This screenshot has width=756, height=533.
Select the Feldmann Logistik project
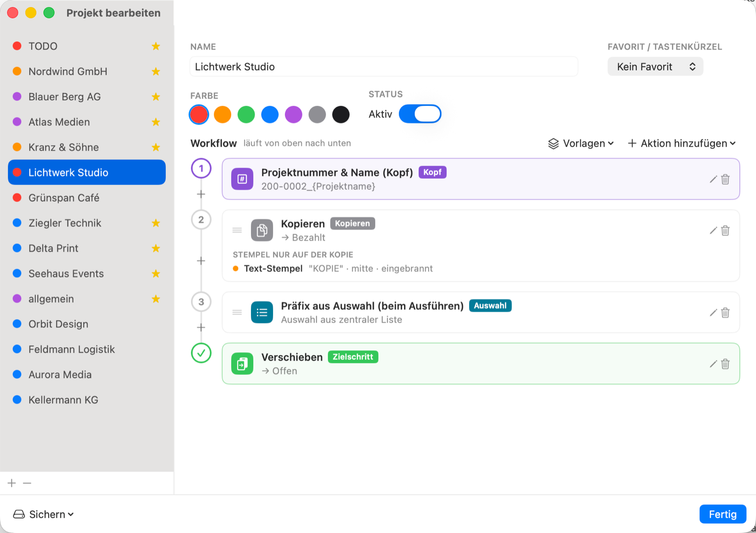pyautogui.click(x=87, y=349)
